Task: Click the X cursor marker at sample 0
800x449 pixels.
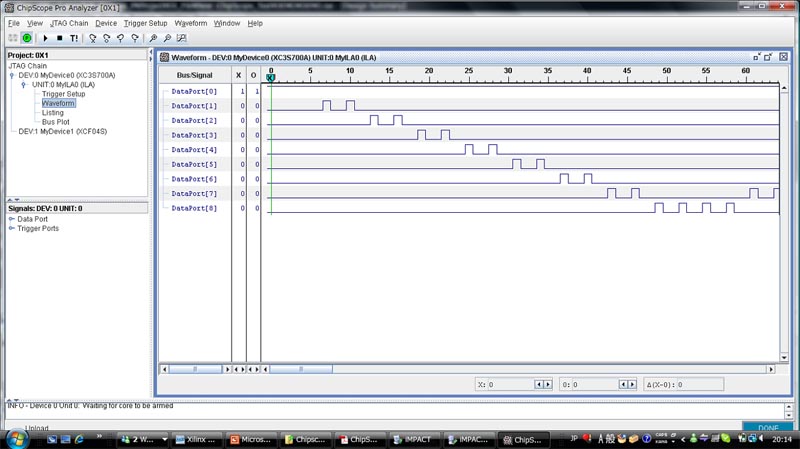Action: [x=271, y=78]
